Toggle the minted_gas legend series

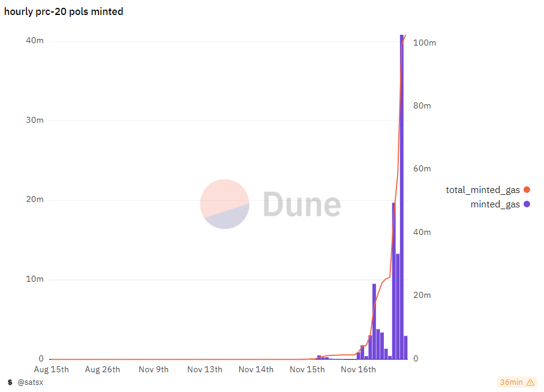click(x=495, y=204)
